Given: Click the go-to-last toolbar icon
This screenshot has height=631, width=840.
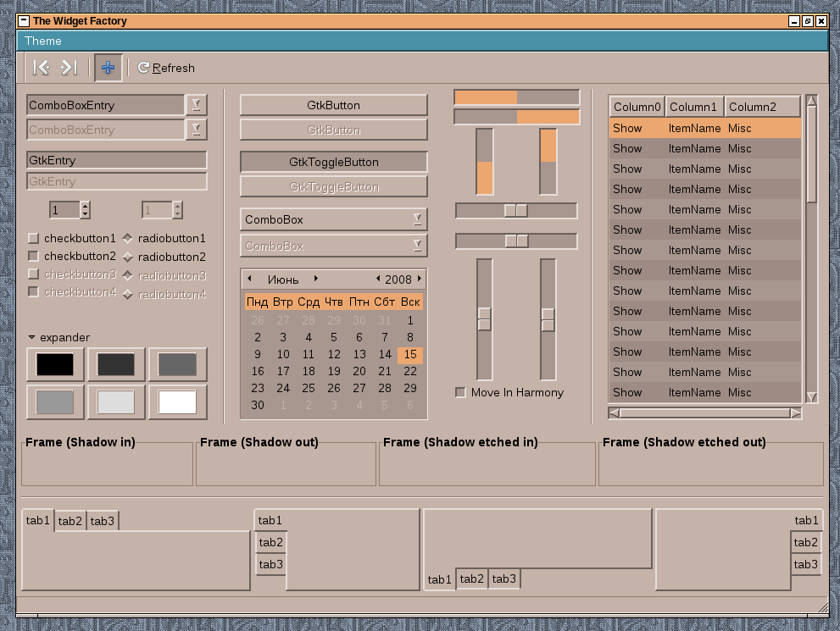Looking at the screenshot, I should tap(70, 68).
